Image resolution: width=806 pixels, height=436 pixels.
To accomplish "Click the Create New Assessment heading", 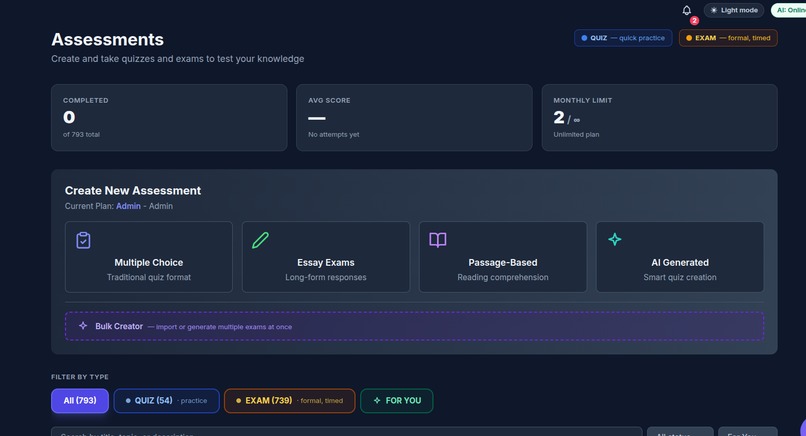I will tap(133, 191).
